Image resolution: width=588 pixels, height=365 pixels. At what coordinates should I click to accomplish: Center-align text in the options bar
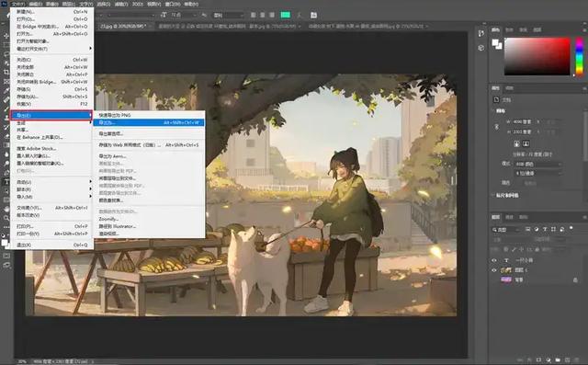[x=263, y=15]
